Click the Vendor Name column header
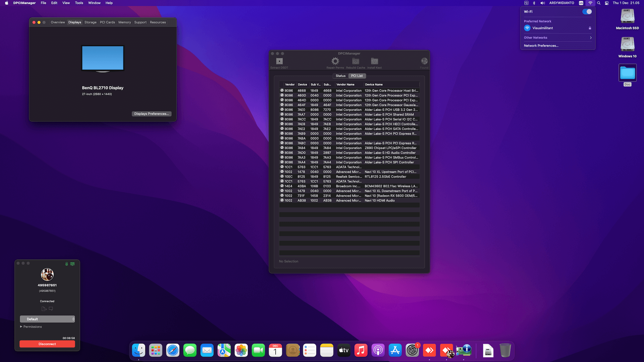 pos(349,84)
